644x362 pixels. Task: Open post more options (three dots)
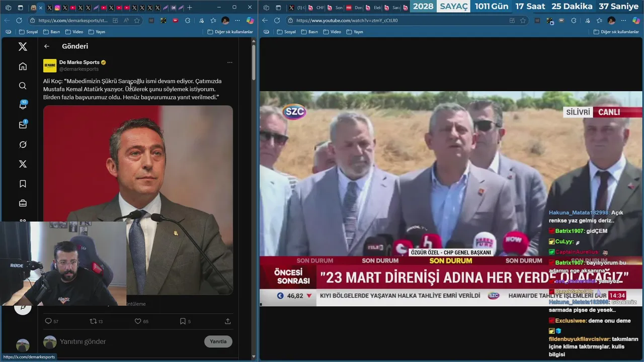(x=229, y=62)
